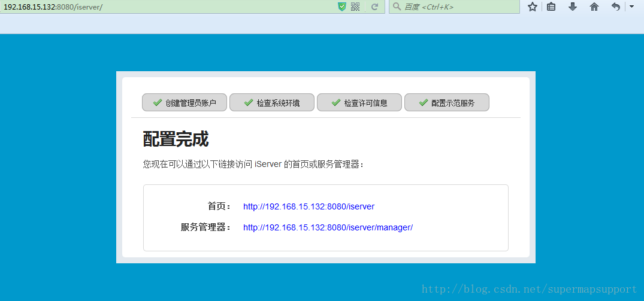This screenshot has width=644, height=301.
Task: Open the QR code icon in address bar
Action: pos(355,7)
